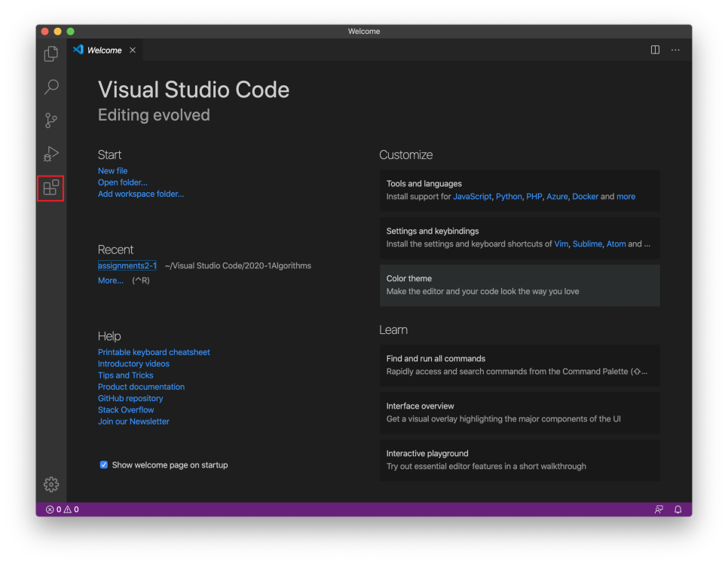
Task: Open recent folder assignments2-1
Action: [x=127, y=265]
